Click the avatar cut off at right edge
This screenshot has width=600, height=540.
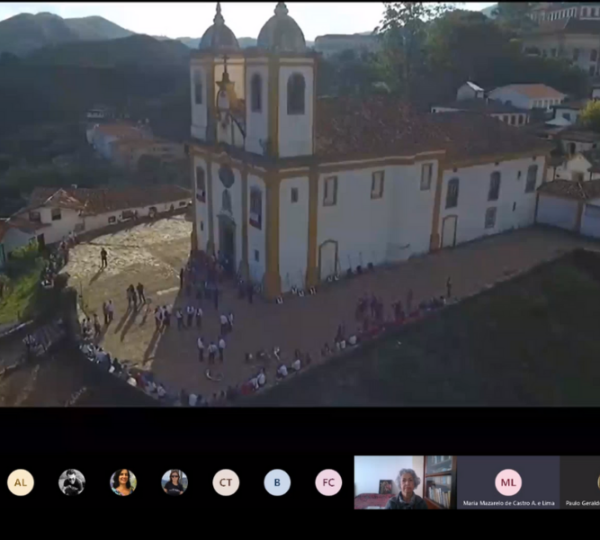point(596,481)
